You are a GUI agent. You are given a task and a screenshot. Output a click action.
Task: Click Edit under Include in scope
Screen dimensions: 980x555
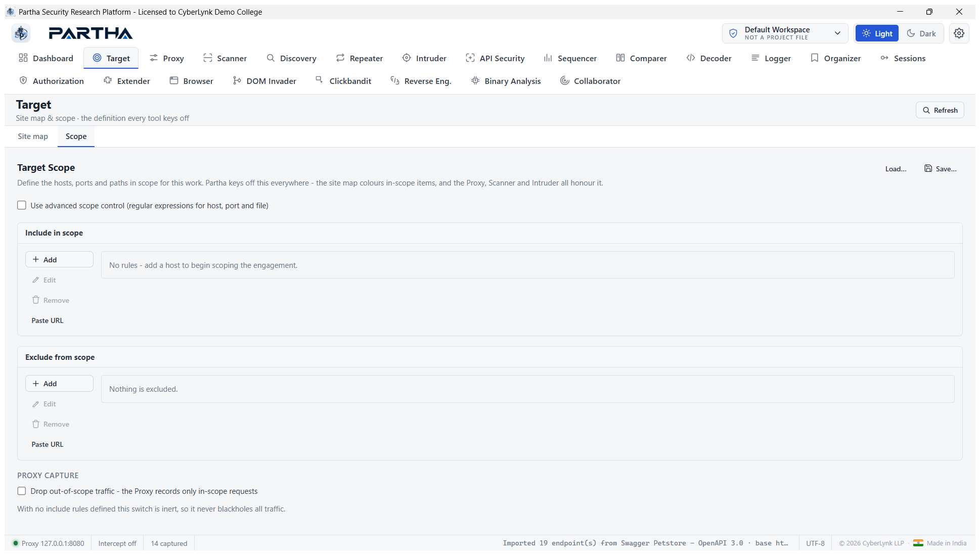pyautogui.click(x=44, y=280)
